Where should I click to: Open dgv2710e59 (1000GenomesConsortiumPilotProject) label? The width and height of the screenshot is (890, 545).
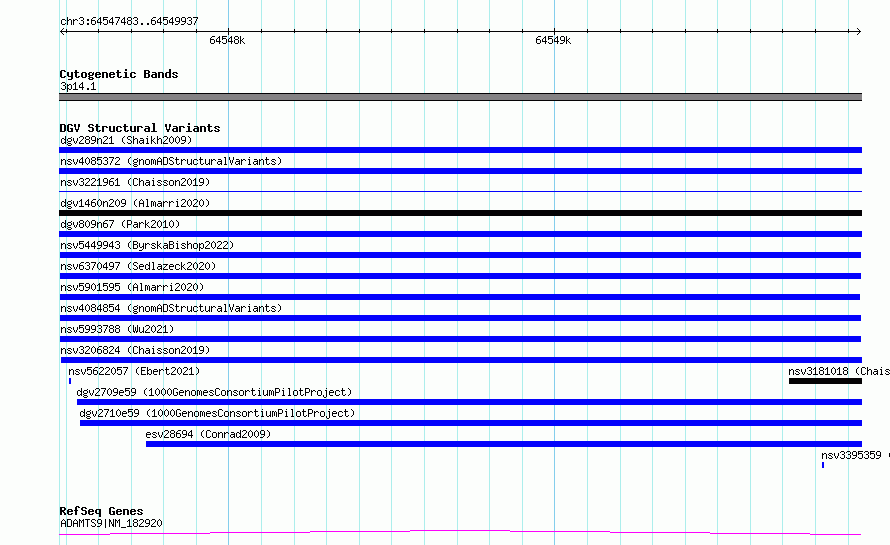pos(217,413)
